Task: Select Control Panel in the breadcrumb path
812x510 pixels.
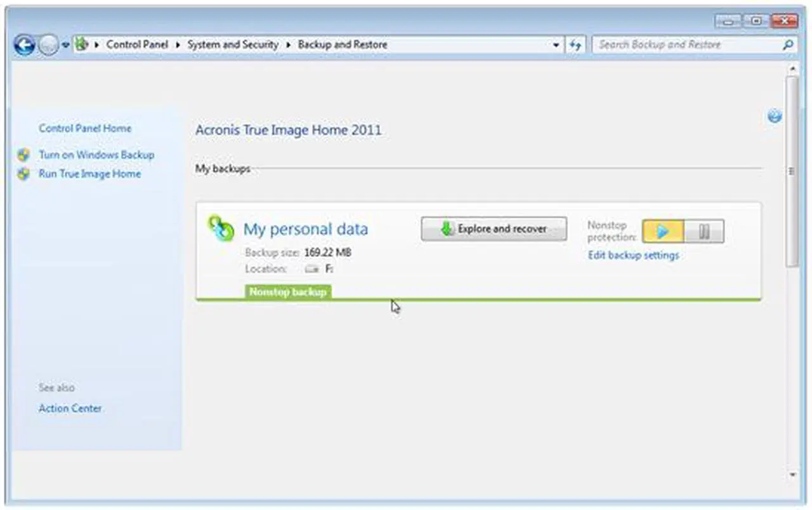Action: [x=137, y=44]
